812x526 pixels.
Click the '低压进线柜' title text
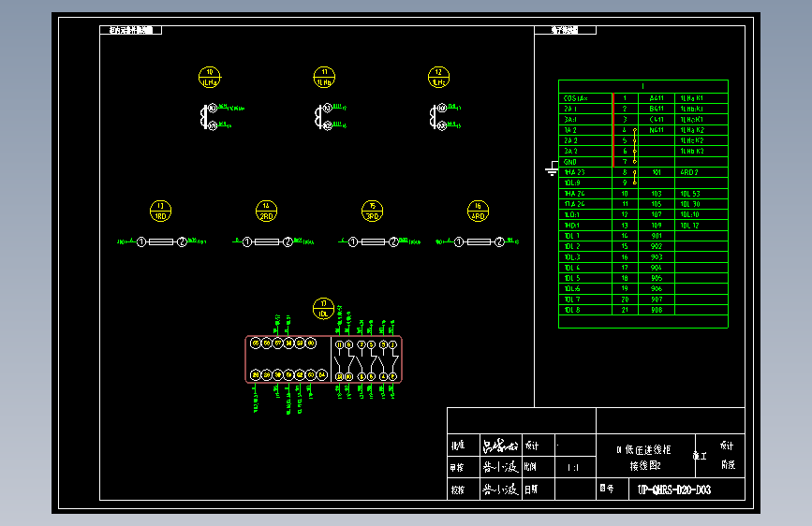pyautogui.click(x=648, y=449)
